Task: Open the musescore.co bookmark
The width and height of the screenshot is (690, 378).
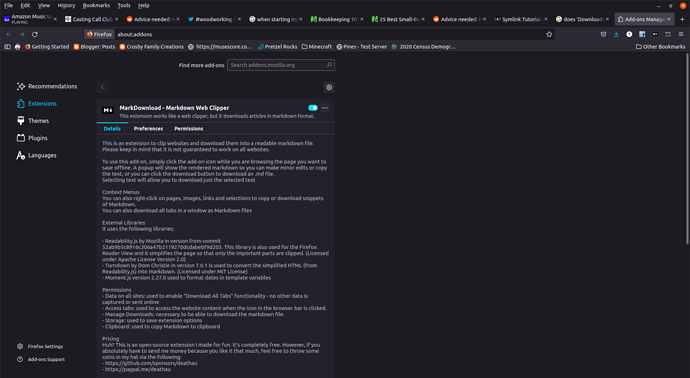Action: tap(220, 47)
